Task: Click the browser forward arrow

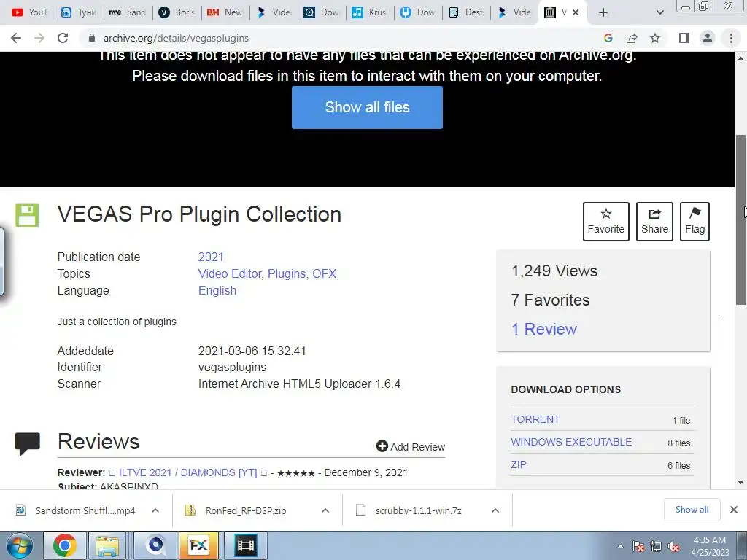Action: pos(39,38)
